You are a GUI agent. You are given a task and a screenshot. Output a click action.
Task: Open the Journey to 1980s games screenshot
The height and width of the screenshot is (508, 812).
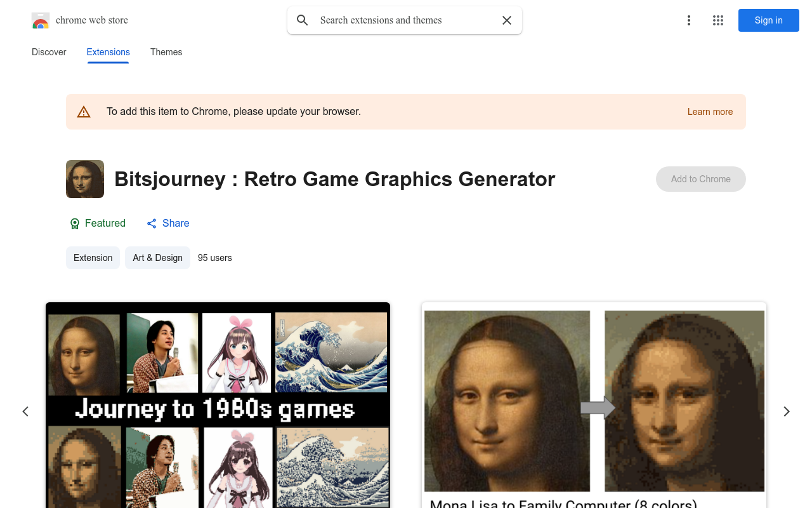click(218, 405)
